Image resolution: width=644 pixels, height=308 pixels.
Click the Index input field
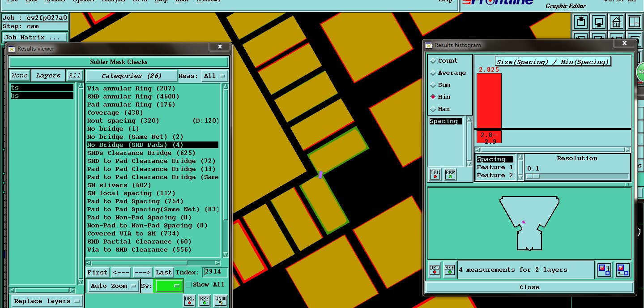(215, 272)
